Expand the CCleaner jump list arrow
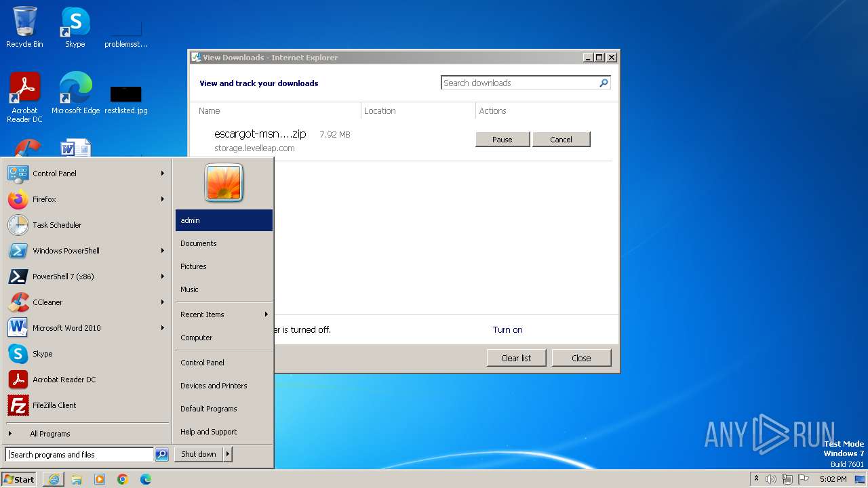868x488 pixels. click(x=163, y=302)
